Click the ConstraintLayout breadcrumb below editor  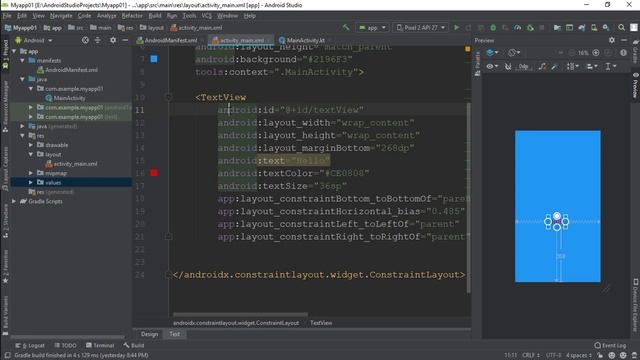point(236,323)
